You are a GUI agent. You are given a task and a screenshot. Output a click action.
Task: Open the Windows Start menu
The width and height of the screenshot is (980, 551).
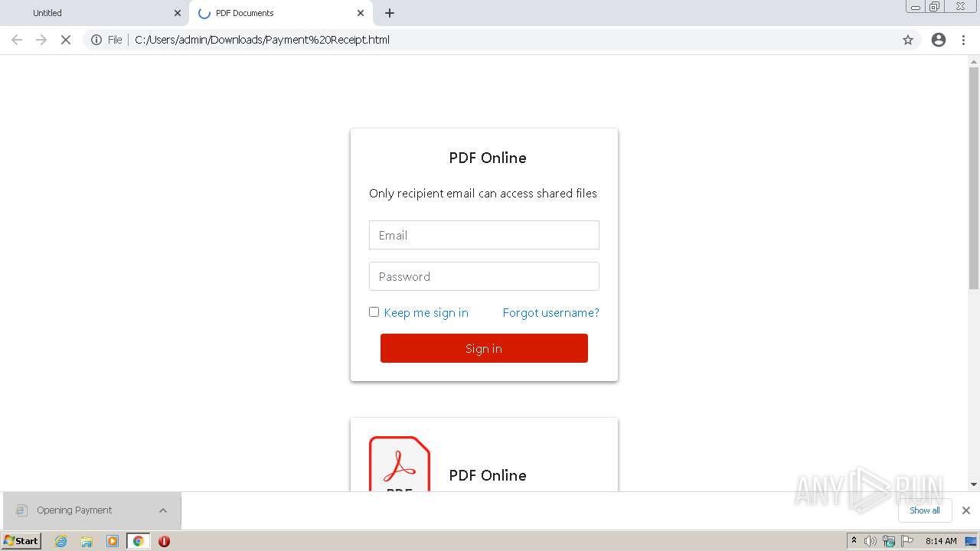[x=21, y=541]
